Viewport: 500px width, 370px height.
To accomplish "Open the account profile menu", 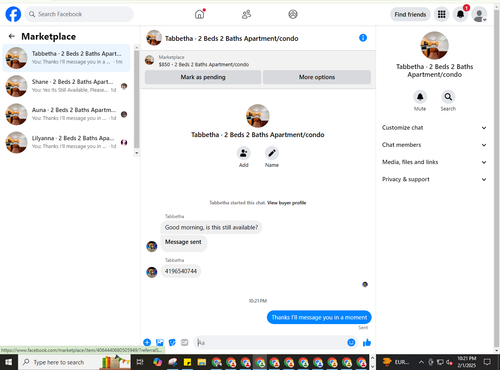I will [479, 15].
